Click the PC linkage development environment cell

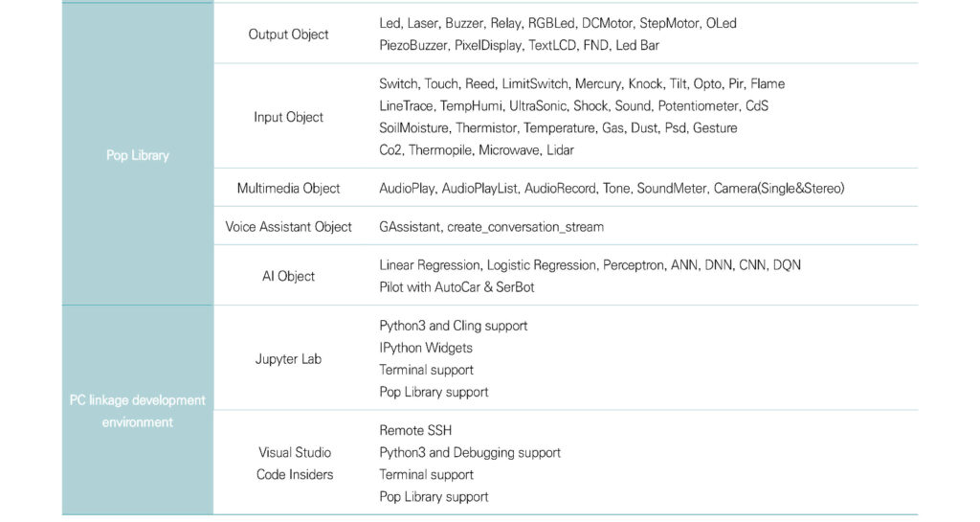[x=138, y=410]
